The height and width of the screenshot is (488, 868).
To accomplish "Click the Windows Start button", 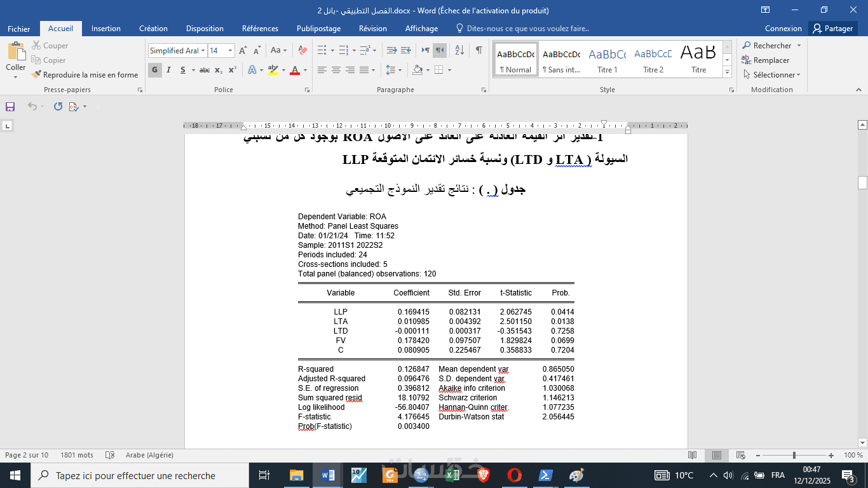I will pyautogui.click(x=15, y=475).
